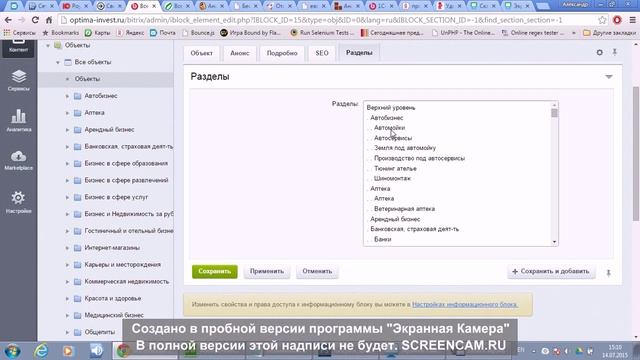The height and width of the screenshot is (360, 640).
Task: Select Банки in the Разделы list
Action: click(382, 239)
